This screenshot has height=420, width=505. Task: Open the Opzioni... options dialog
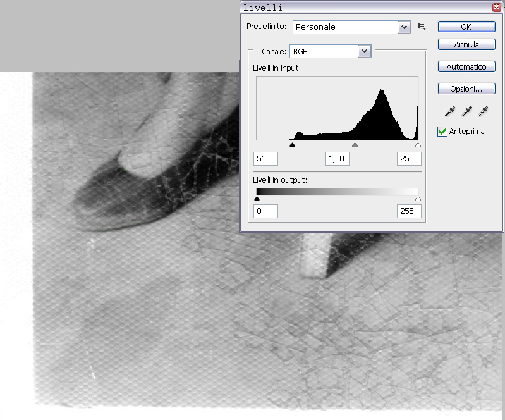coord(466,89)
